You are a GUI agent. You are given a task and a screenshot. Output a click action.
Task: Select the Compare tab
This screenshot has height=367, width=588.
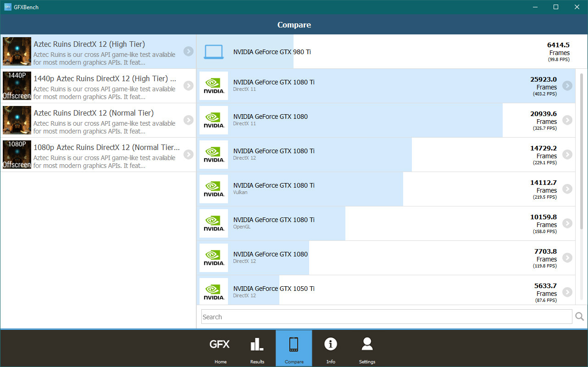coord(294,349)
